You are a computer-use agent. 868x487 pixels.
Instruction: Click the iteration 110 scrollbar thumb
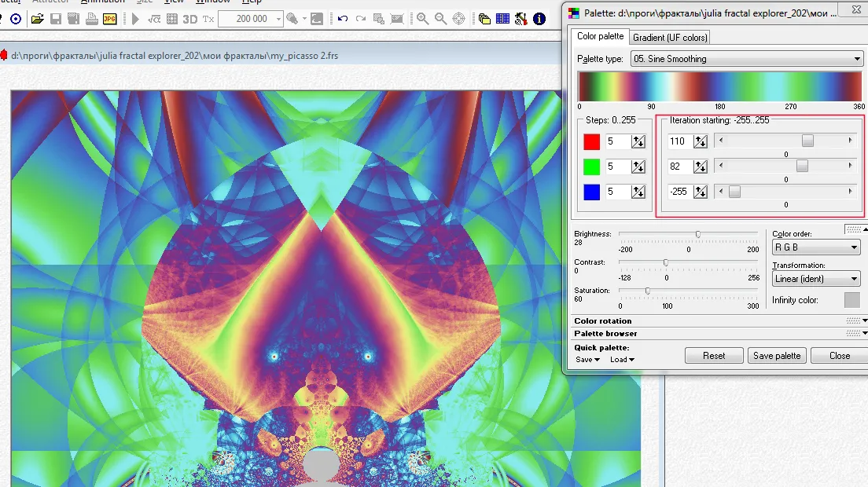pos(807,141)
